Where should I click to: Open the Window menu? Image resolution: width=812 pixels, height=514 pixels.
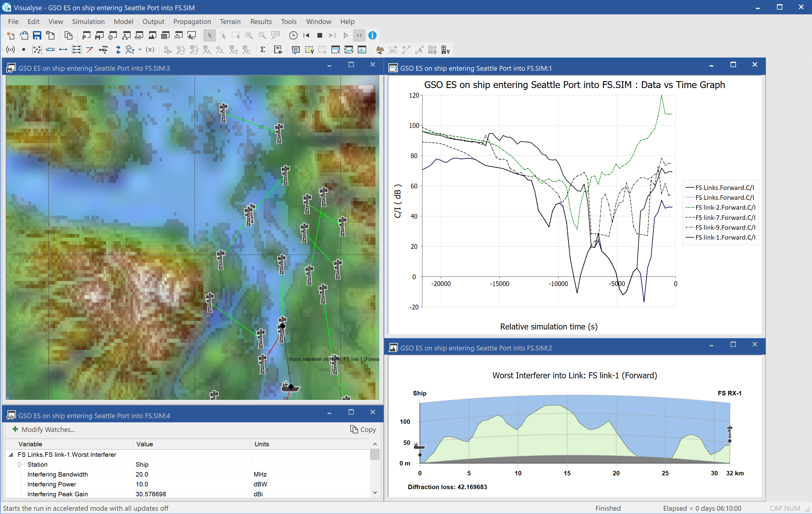click(x=319, y=22)
